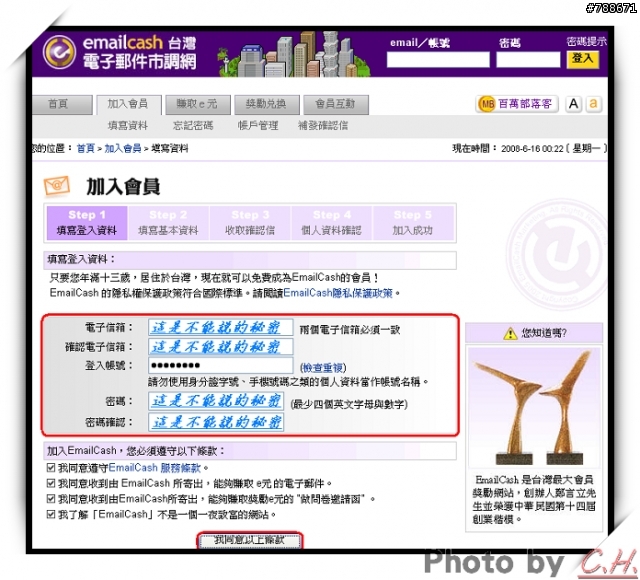Click the 我同意以上條款 button
Screen dimensions: 640x580
pos(249,540)
